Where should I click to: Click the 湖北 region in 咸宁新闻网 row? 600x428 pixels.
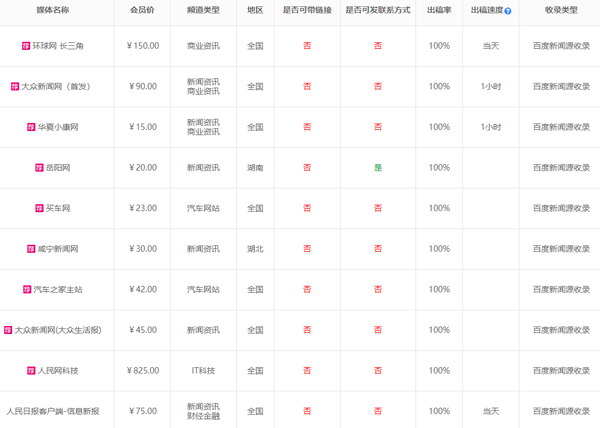(255, 249)
